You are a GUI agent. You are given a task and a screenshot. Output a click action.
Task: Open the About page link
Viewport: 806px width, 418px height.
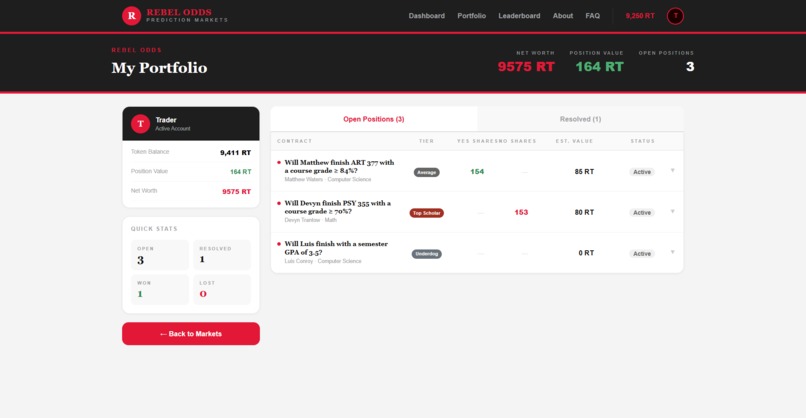[563, 16]
